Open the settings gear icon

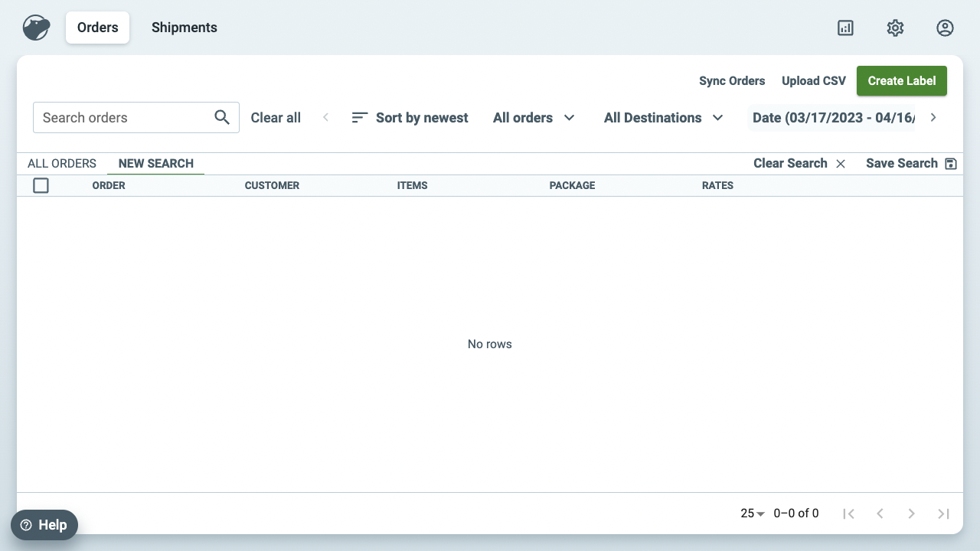pos(895,28)
